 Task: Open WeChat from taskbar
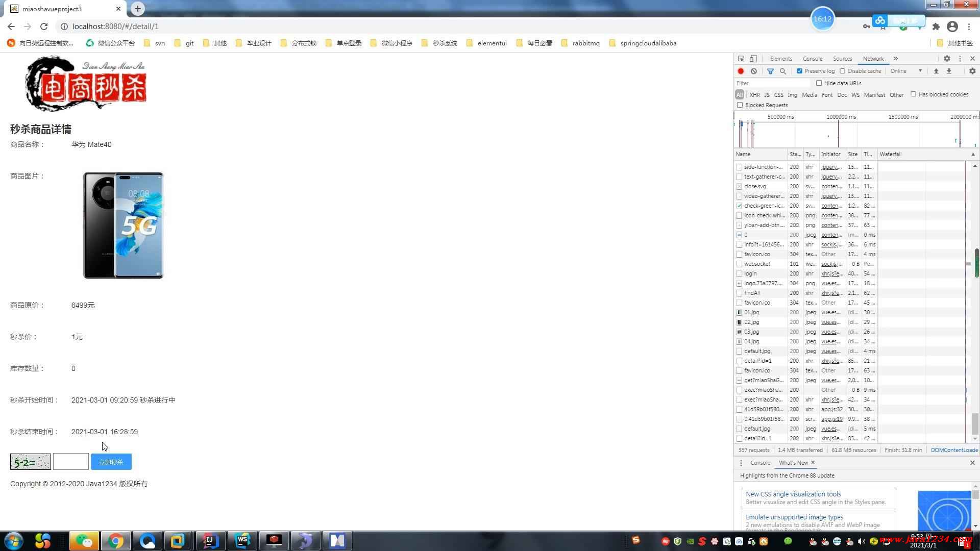click(x=84, y=540)
